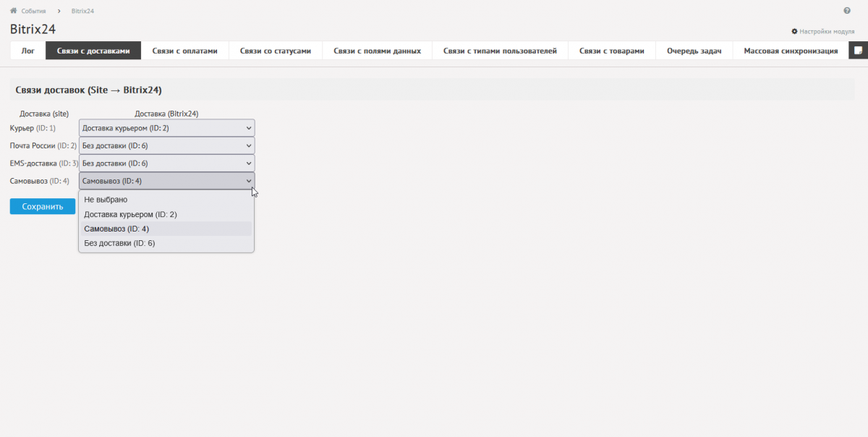Pick 'Без доставки (ID: 6)' from the list
868x437 pixels.
click(119, 243)
